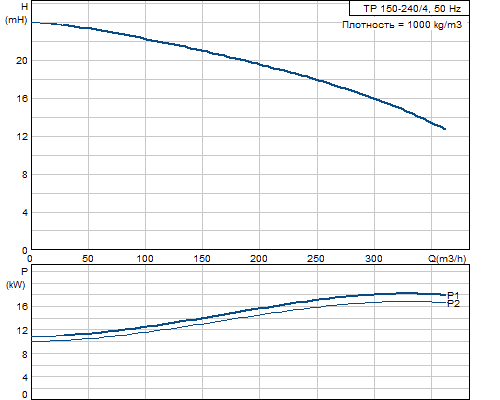Click the 100 tick on the flow axis
The height and width of the screenshot is (400, 500).
[145, 259]
